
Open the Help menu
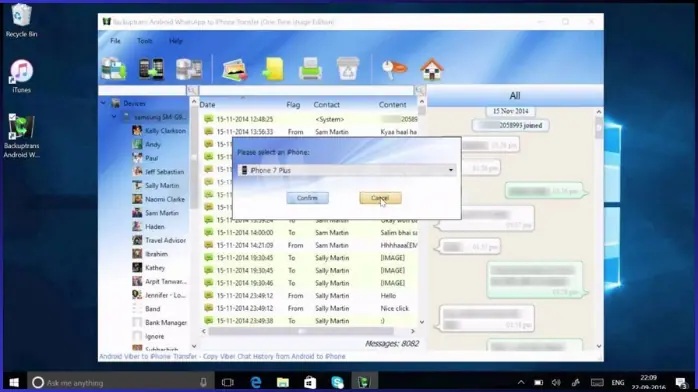tap(176, 41)
